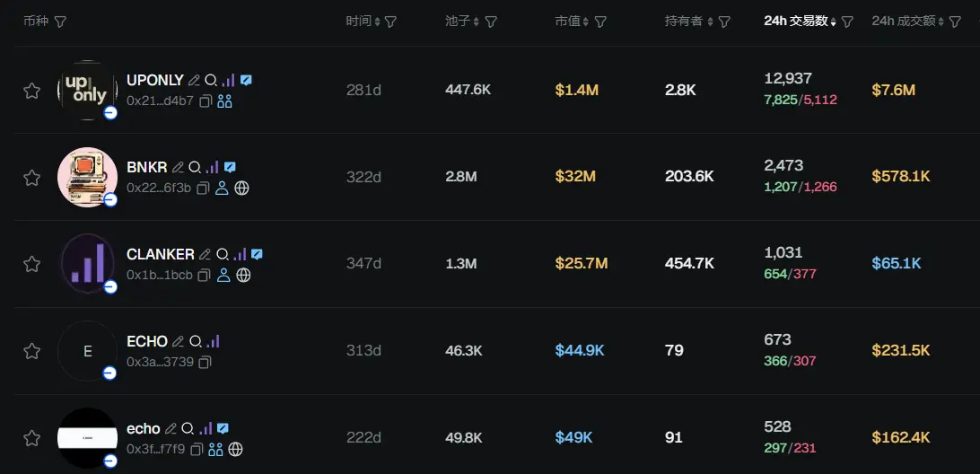The width and height of the screenshot is (980, 474).
Task: Favorite the BNKR token row
Action: pyautogui.click(x=31, y=177)
